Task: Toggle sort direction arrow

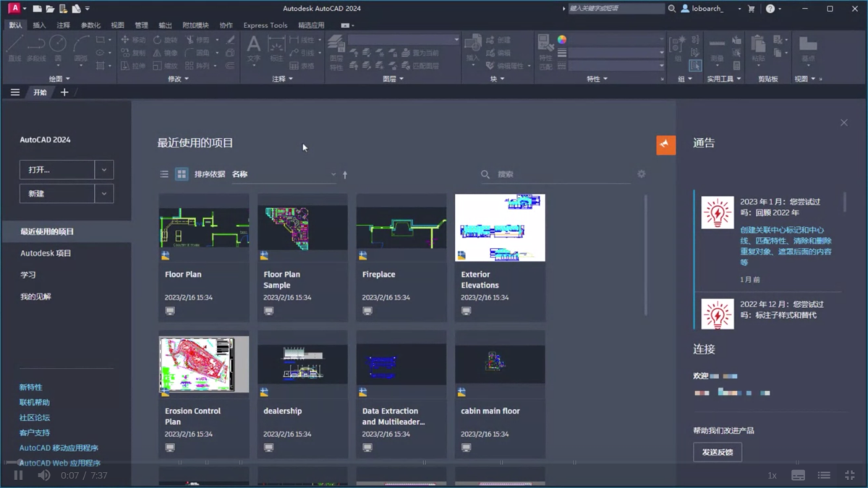Action: click(345, 174)
